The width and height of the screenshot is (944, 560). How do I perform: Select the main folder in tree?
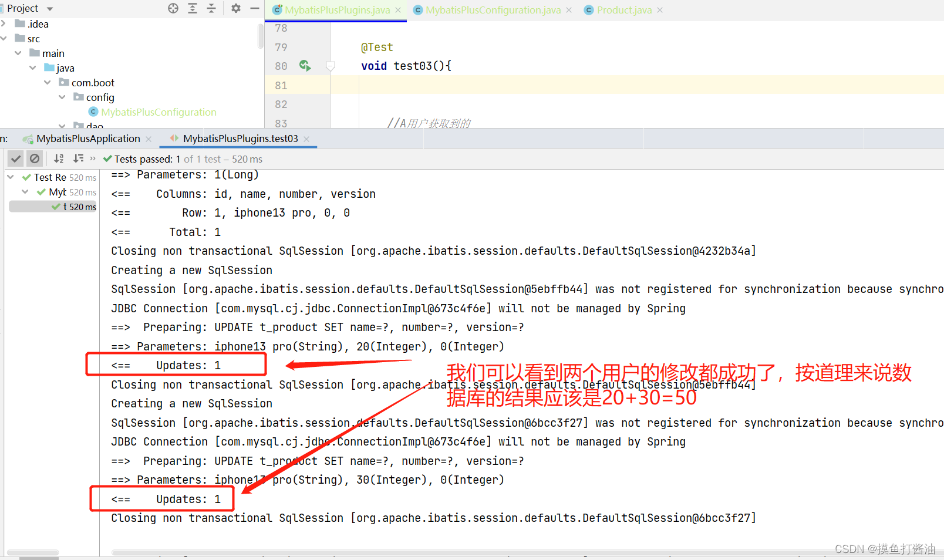[47, 53]
